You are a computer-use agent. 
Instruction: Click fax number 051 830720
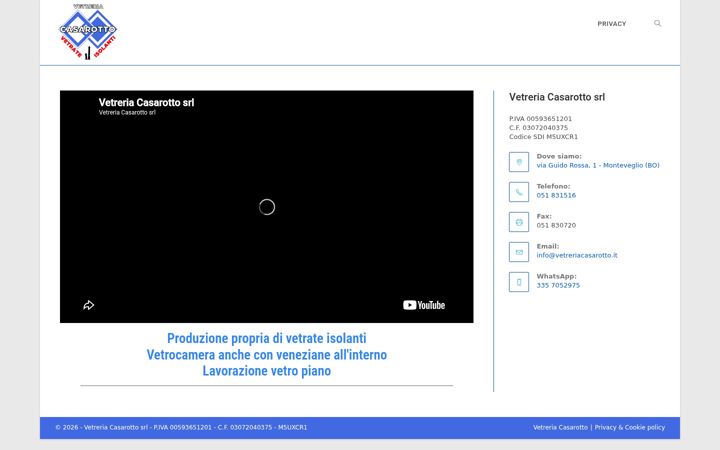556,225
